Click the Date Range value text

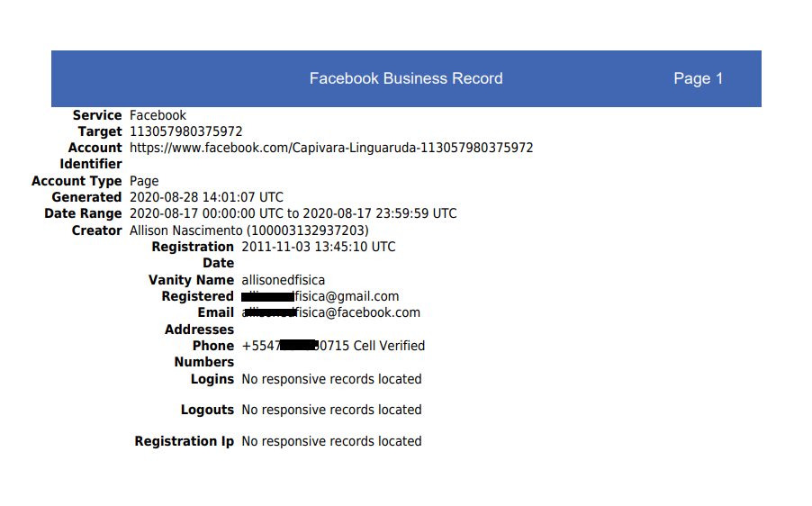pos(293,213)
